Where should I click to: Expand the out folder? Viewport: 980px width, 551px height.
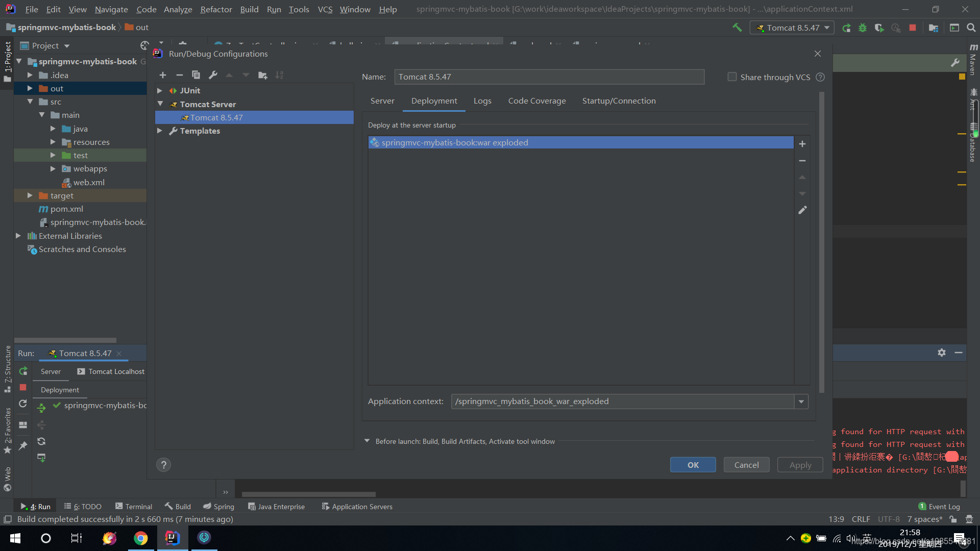30,88
